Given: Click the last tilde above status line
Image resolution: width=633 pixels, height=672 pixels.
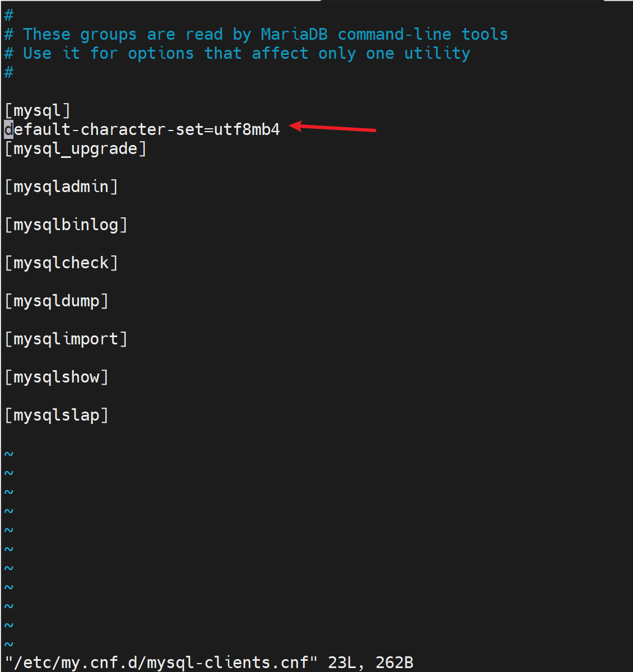Looking at the screenshot, I should [x=8, y=643].
